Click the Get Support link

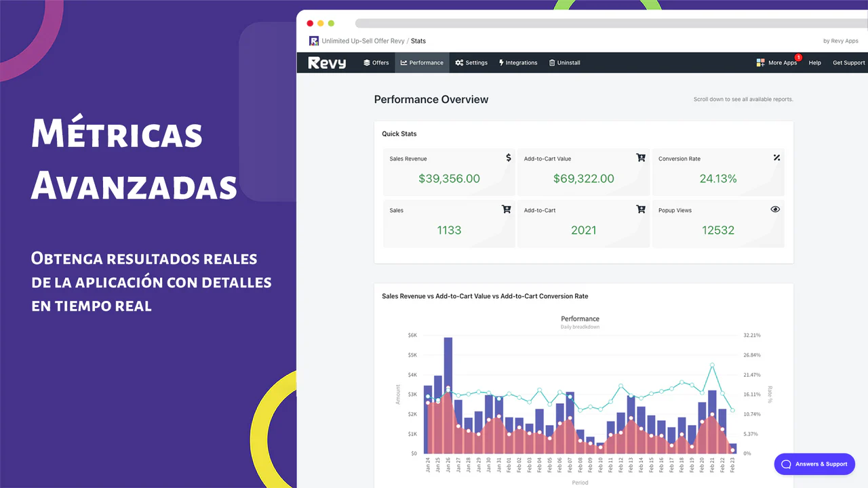849,62
